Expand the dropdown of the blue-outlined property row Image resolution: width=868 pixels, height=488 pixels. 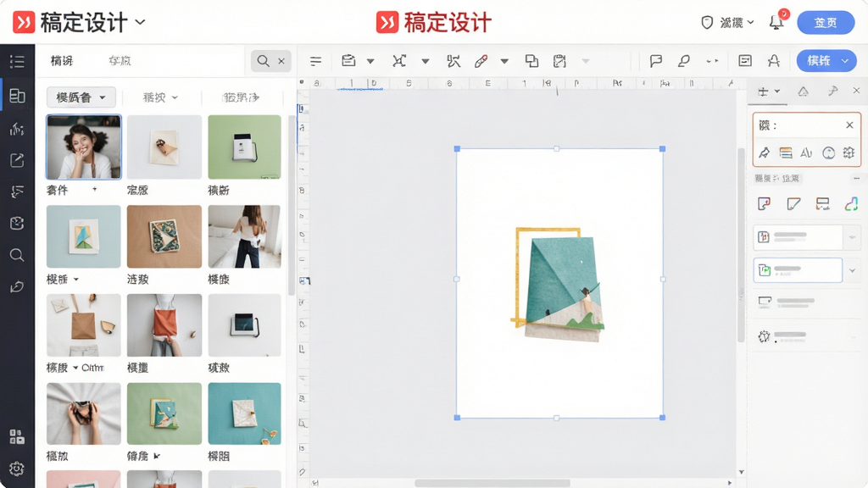[852, 270]
